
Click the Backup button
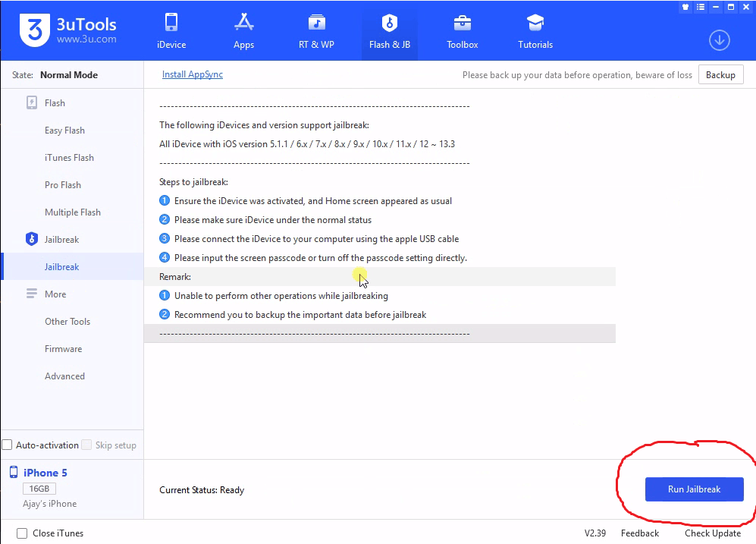click(721, 75)
